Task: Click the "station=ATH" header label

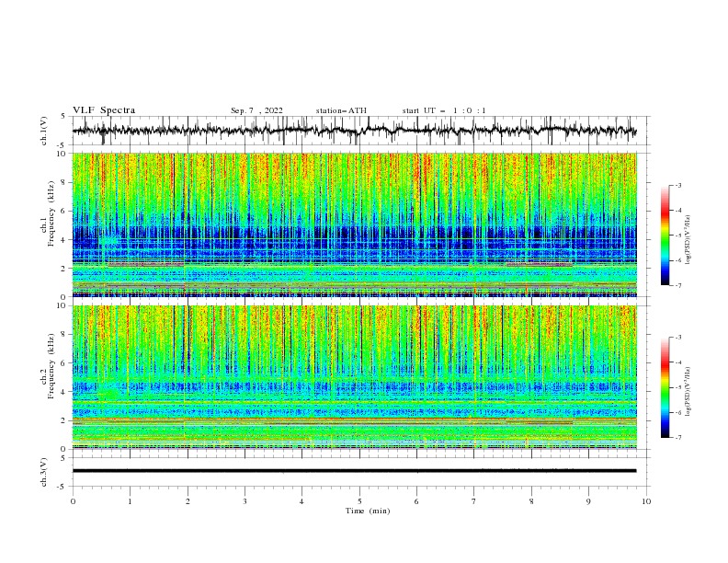Action: click(341, 110)
